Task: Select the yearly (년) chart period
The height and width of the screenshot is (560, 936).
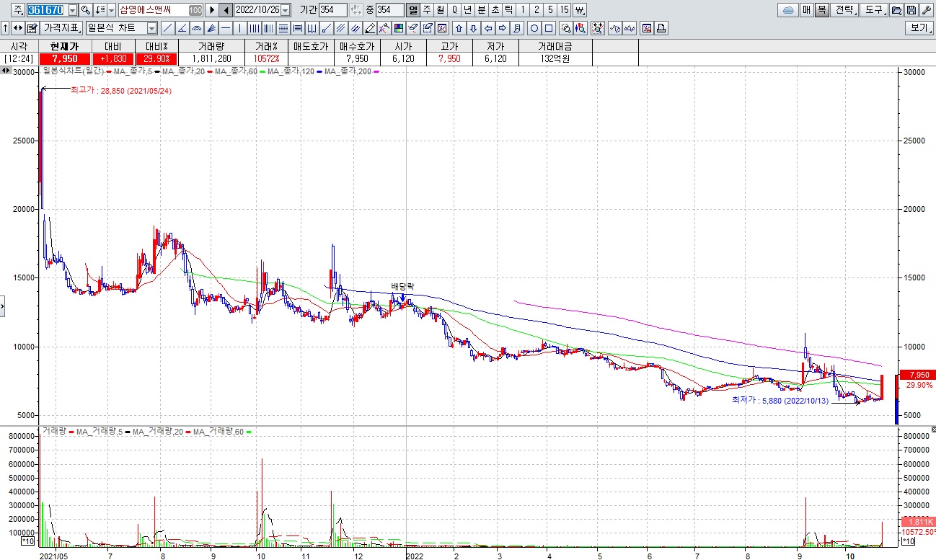Action: coord(468,10)
